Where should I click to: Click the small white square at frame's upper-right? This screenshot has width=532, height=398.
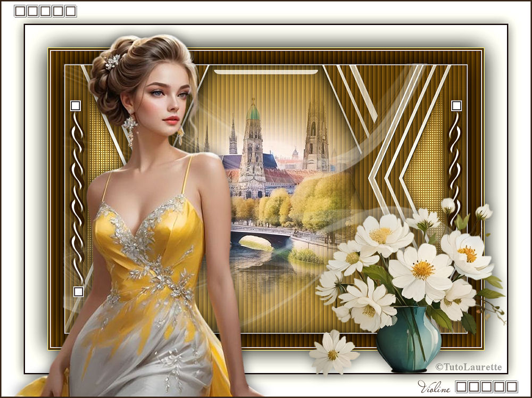click(x=456, y=105)
